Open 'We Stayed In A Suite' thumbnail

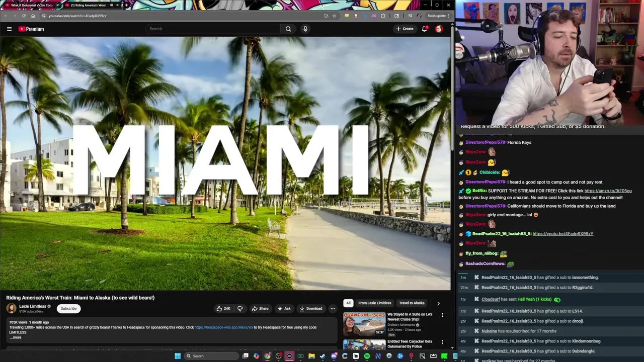click(364, 324)
